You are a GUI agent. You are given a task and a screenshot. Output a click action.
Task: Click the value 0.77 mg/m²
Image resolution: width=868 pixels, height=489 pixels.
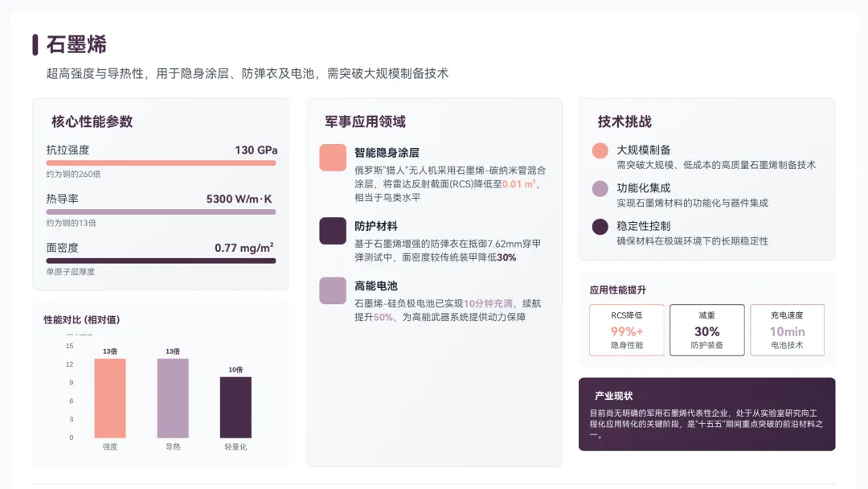(x=244, y=248)
